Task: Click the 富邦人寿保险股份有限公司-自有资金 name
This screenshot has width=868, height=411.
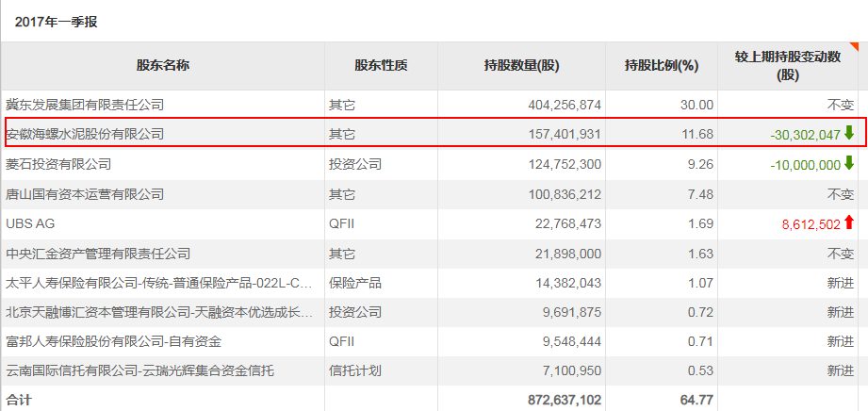Action: pos(113,342)
